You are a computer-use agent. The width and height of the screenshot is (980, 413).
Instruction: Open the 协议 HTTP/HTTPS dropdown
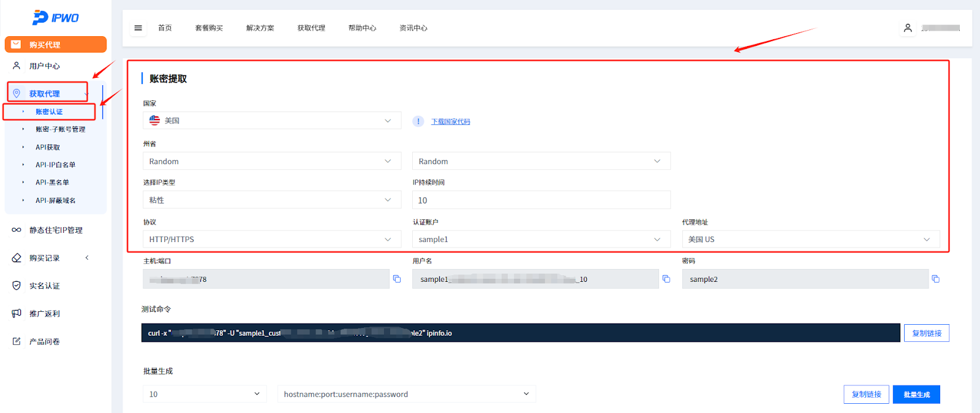point(272,240)
